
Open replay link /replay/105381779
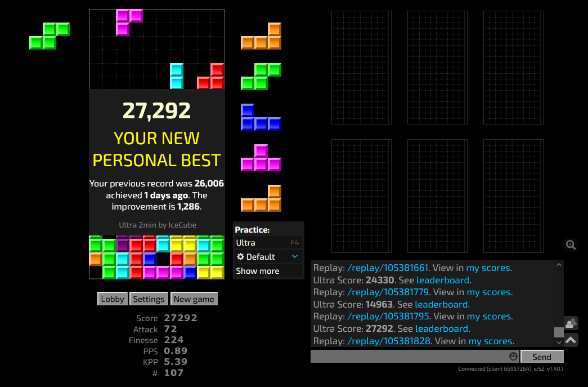click(388, 292)
